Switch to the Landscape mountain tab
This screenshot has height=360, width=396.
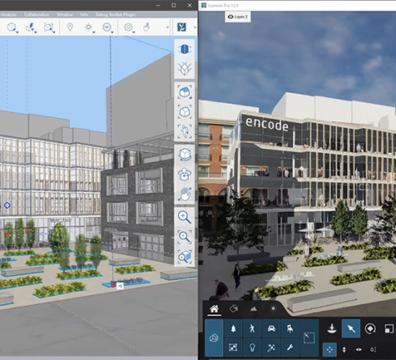[254, 309]
